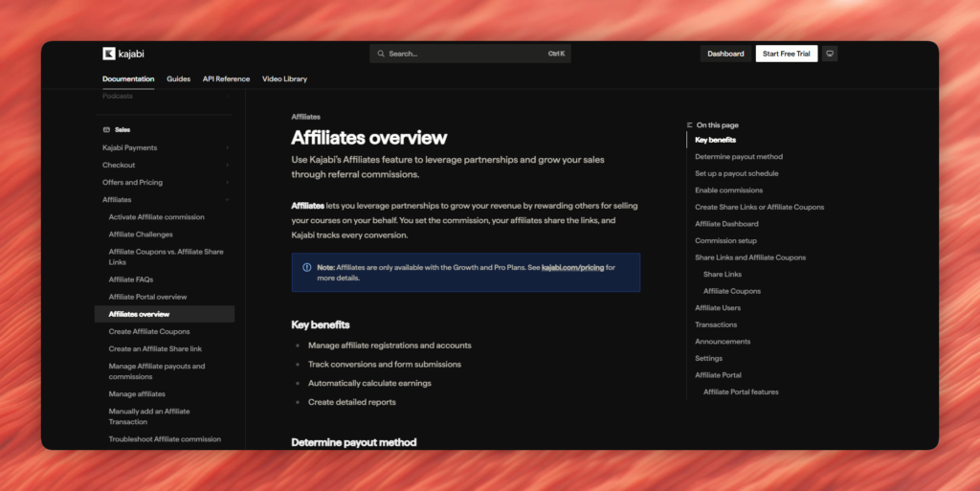980x491 pixels.
Task: Jump to Affiliate Users section
Action: pos(718,308)
